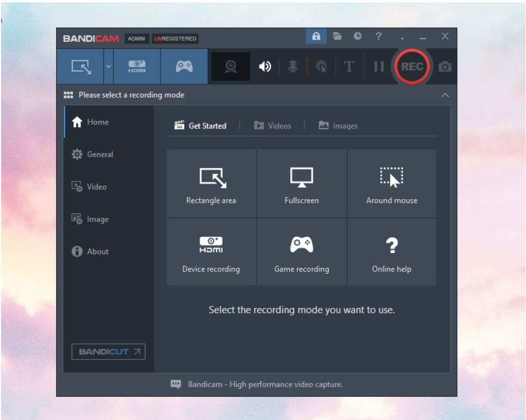This screenshot has height=420, width=526.
Task: Choose the Around mouse recording tile
Action: (392, 183)
